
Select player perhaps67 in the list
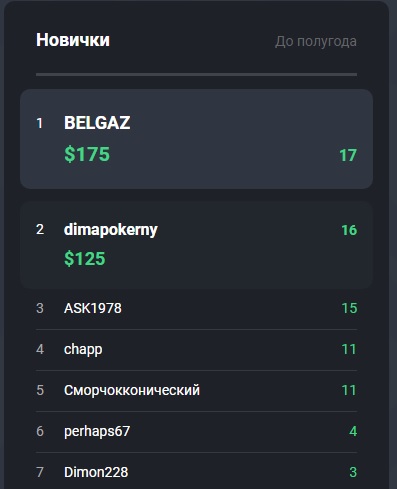click(x=196, y=432)
